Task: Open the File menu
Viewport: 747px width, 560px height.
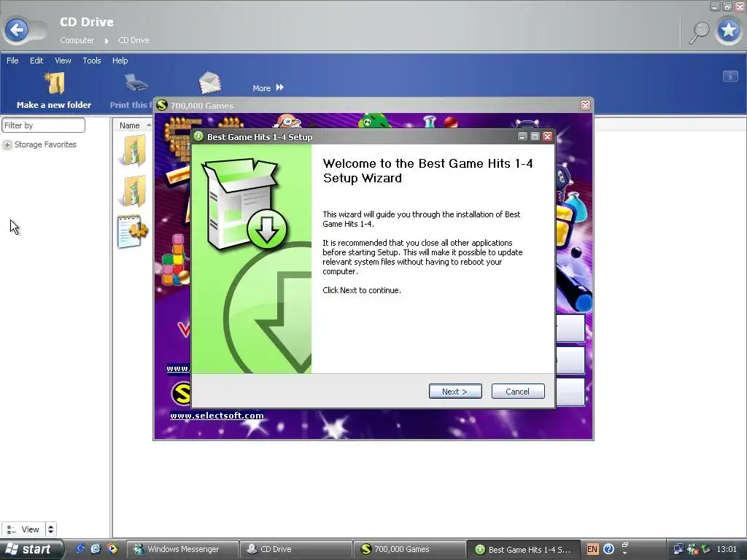Action: pos(12,61)
